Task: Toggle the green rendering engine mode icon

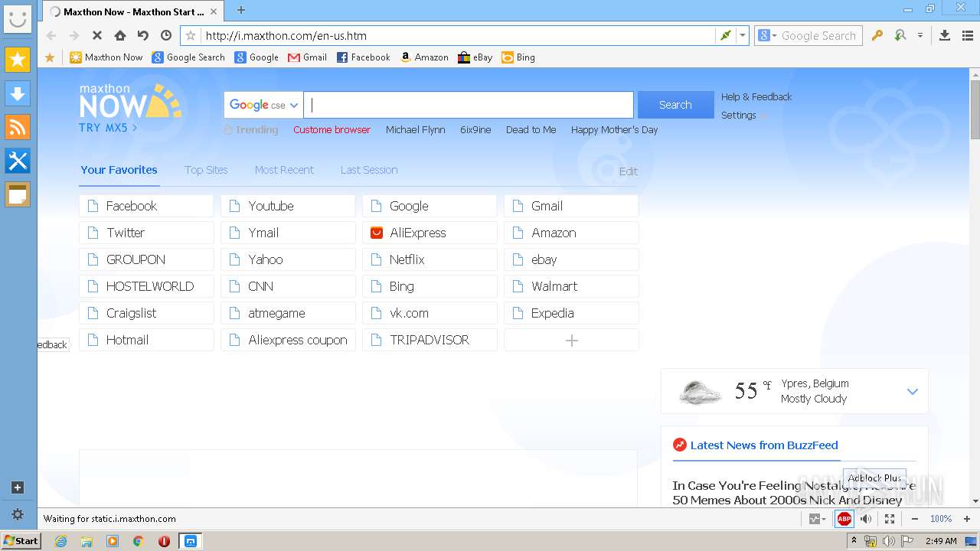Action: click(x=725, y=35)
